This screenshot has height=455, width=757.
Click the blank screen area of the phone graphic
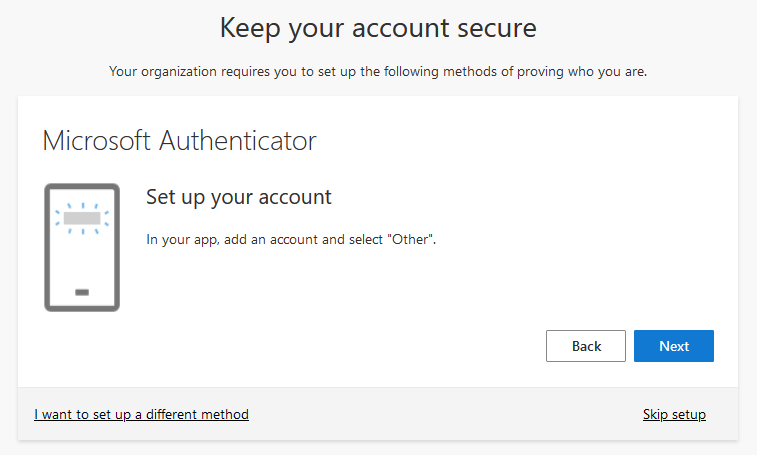pos(82,260)
